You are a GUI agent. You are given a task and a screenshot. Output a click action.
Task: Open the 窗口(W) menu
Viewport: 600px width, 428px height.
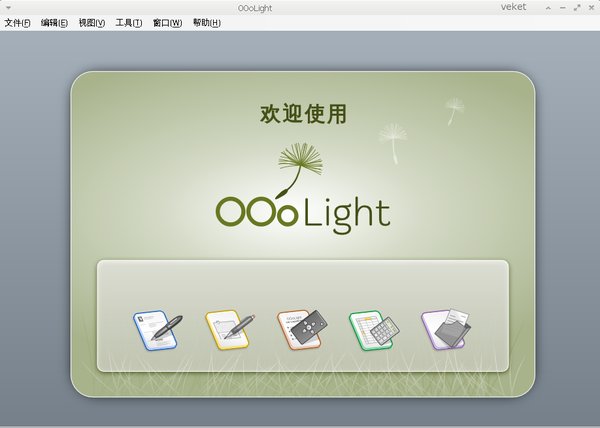click(x=167, y=23)
